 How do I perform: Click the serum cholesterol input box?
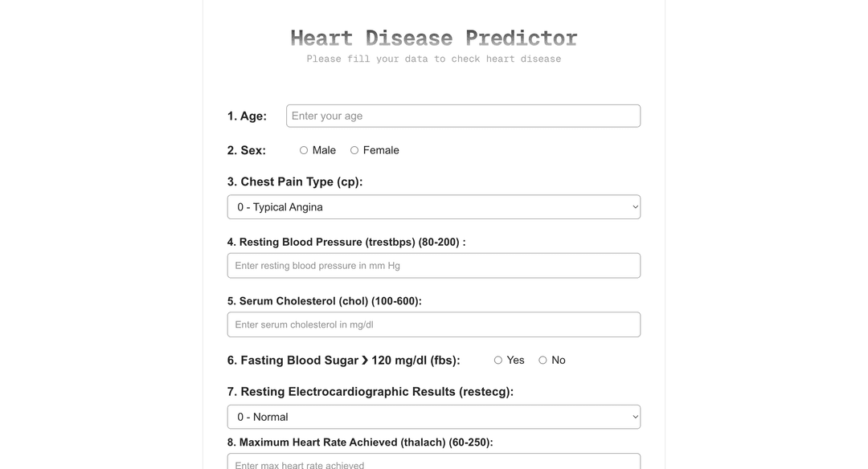click(x=434, y=324)
